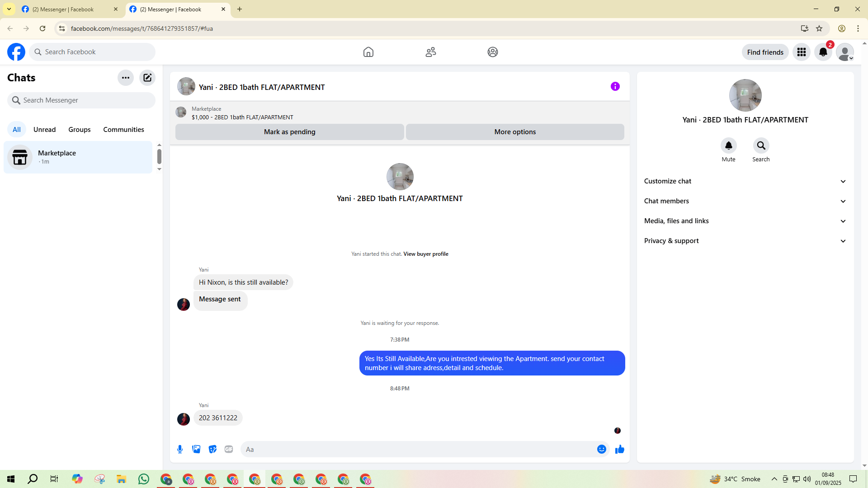The width and height of the screenshot is (868, 488).
Task: Open Chrome profile icon in toolbar
Action: (842, 28)
